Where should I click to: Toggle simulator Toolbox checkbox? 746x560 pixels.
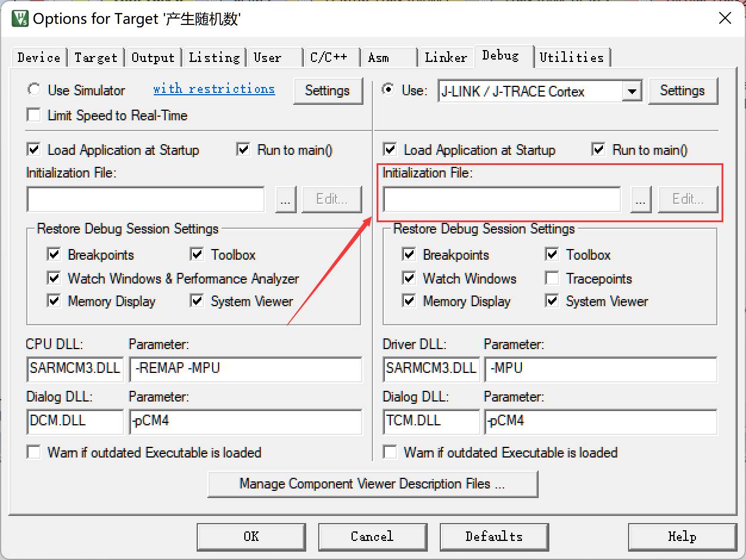pyautogui.click(x=197, y=254)
